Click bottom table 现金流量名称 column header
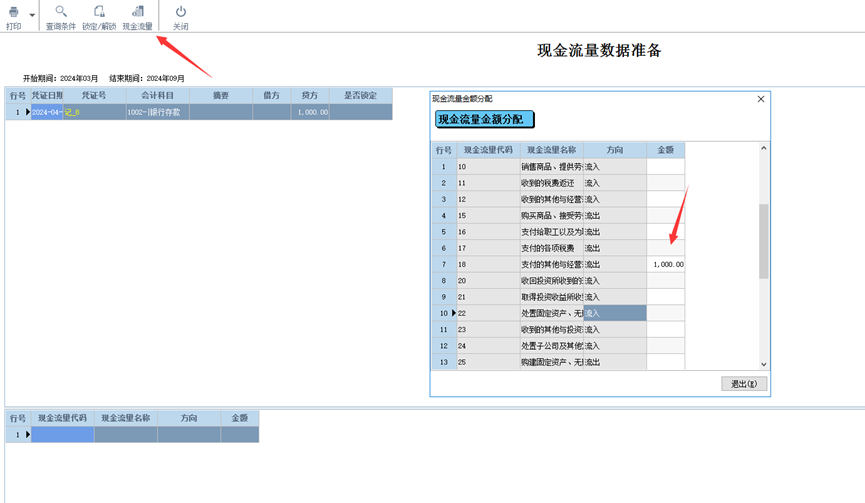This screenshot has width=865, height=503. tap(126, 418)
